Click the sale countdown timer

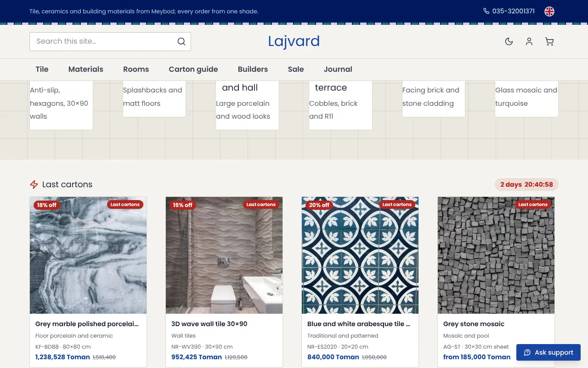pyautogui.click(x=526, y=184)
